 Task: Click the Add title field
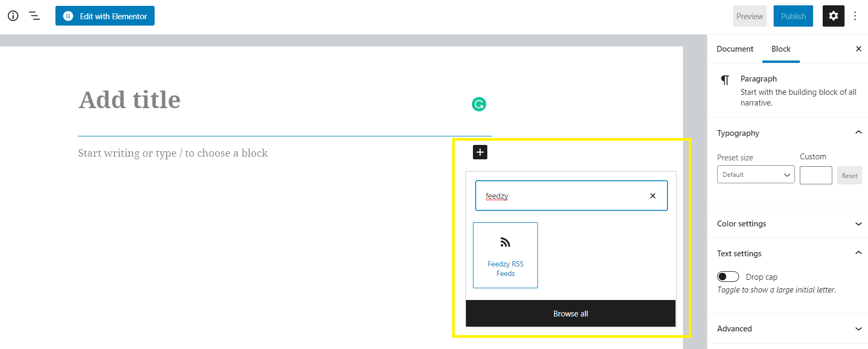coord(285,100)
